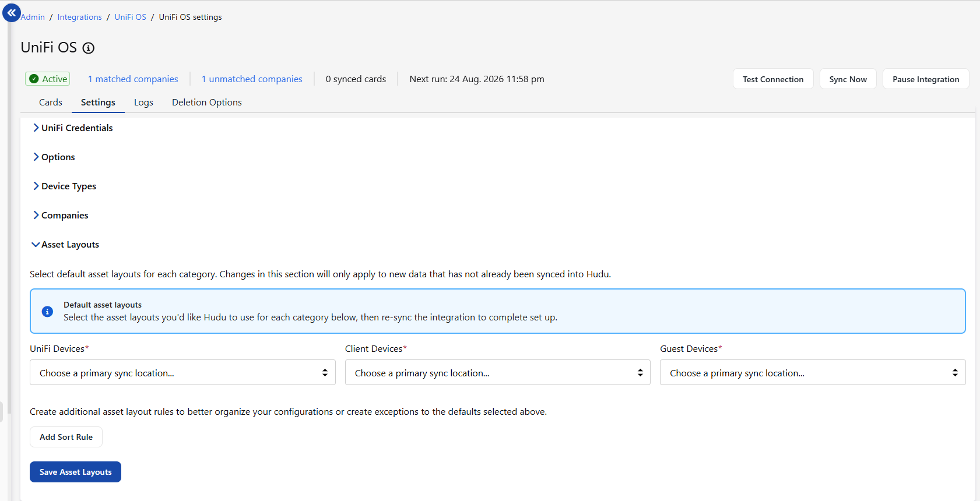Open the Admin breadcrumb link
Image resolution: width=980 pixels, height=501 pixels.
pos(33,17)
